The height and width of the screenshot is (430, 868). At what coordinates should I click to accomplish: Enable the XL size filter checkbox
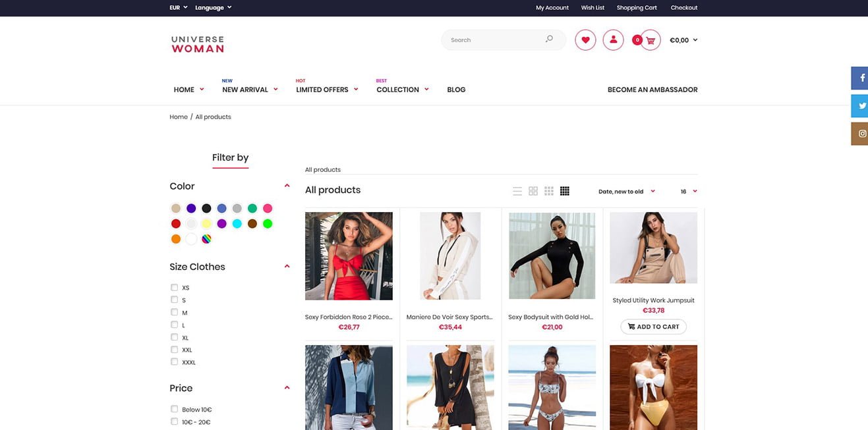coord(175,337)
